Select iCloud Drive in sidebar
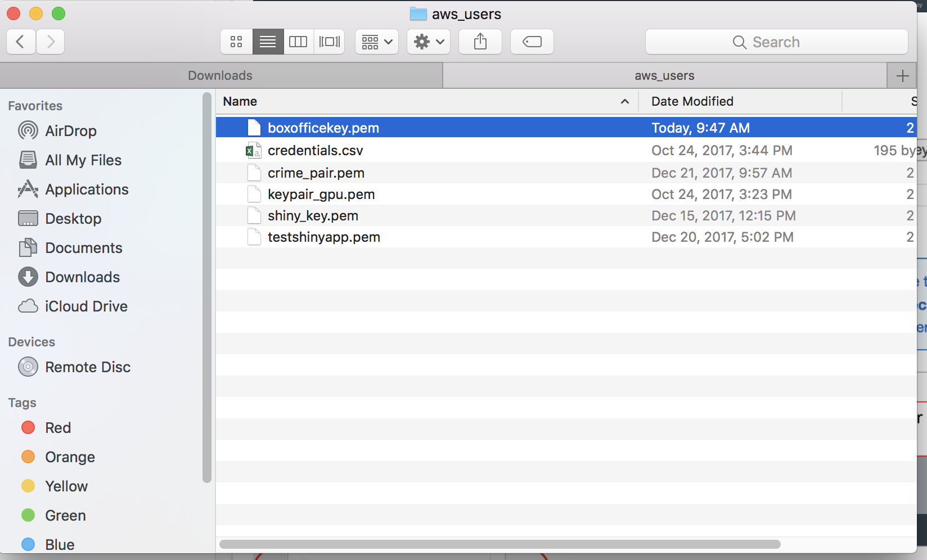 (x=86, y=306)
